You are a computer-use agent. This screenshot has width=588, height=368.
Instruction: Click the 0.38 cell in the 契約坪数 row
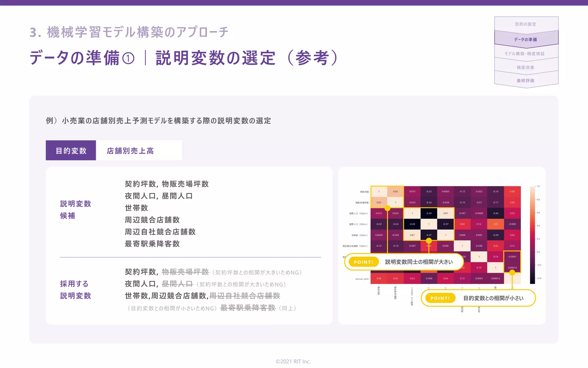pos(512,191)
